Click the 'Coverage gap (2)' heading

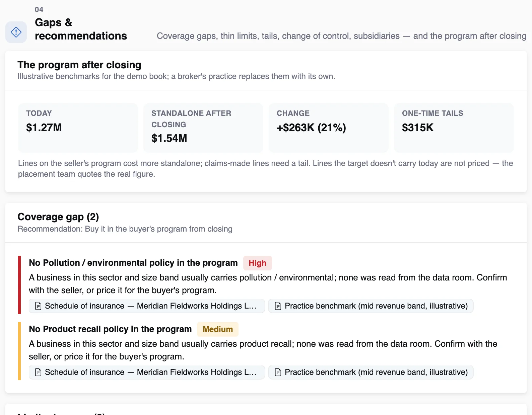58,217
